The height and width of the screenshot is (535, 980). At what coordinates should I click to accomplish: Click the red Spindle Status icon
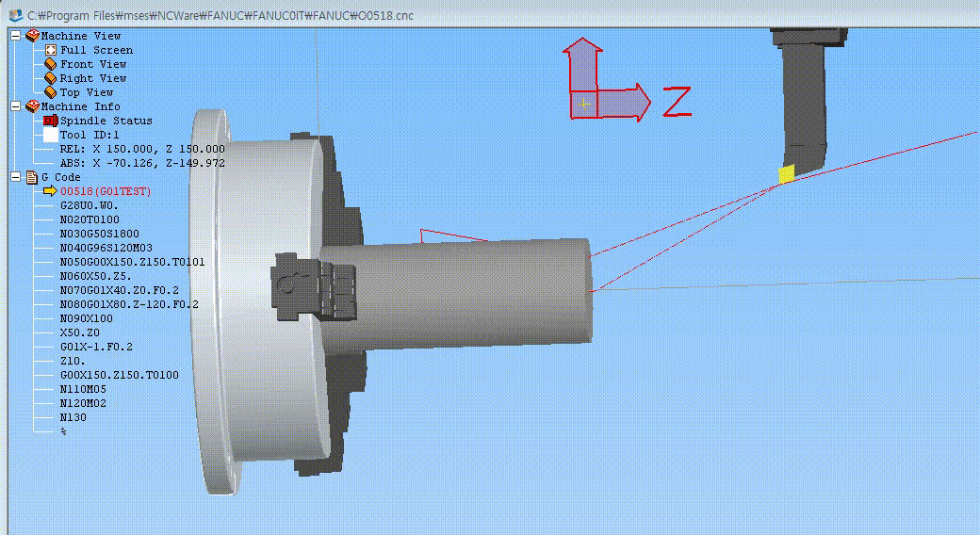(x=51, y=121)
